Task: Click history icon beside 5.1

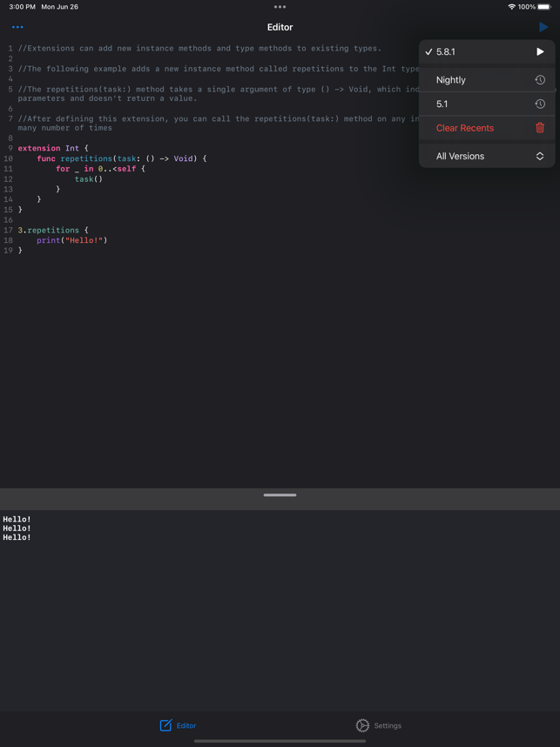Action: [540, 104]
